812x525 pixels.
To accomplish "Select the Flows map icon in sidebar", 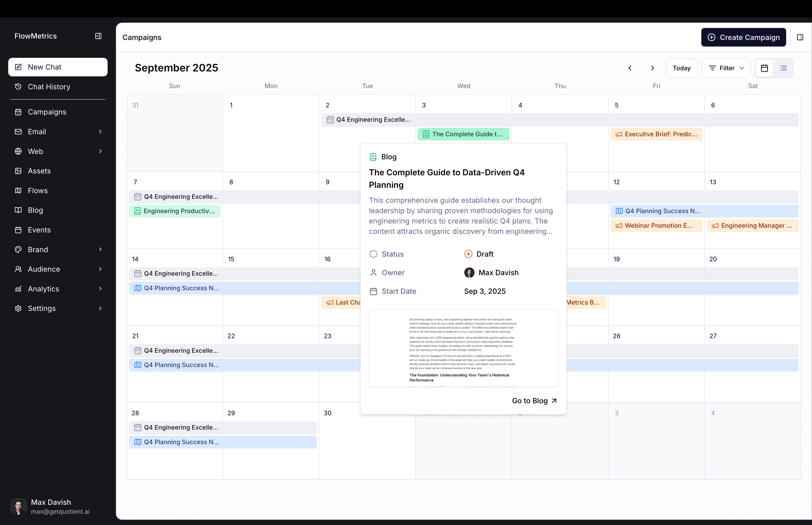I will (18, 190).
